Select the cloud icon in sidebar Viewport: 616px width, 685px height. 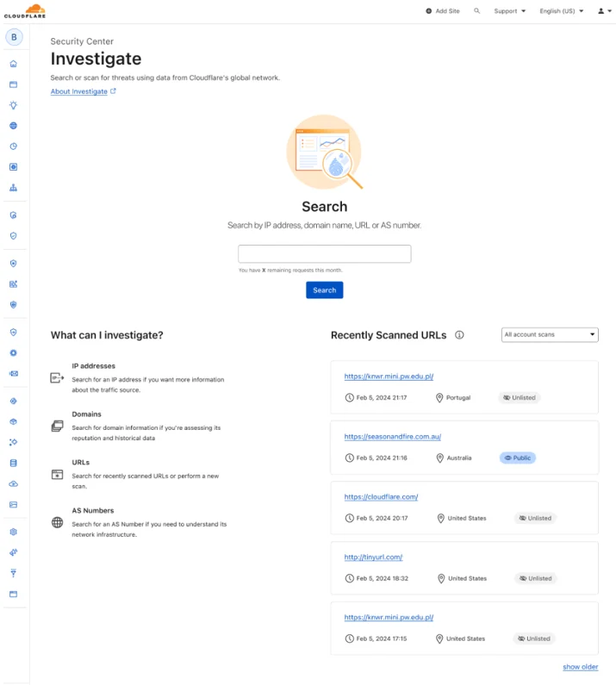pyautogui.click(x=14, y=484)
